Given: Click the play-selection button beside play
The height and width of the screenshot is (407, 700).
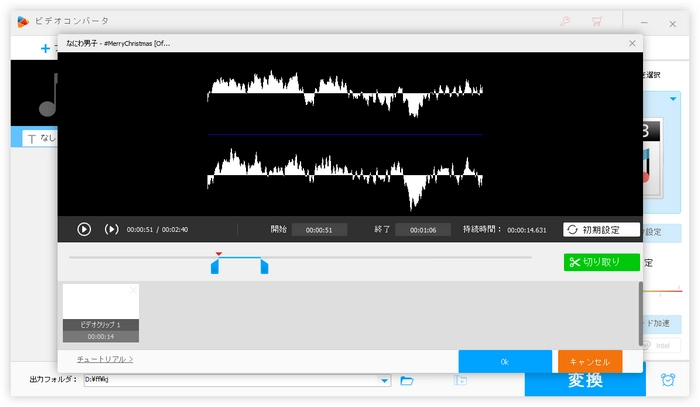Looking at the screenshot, I should pos(111,229).
